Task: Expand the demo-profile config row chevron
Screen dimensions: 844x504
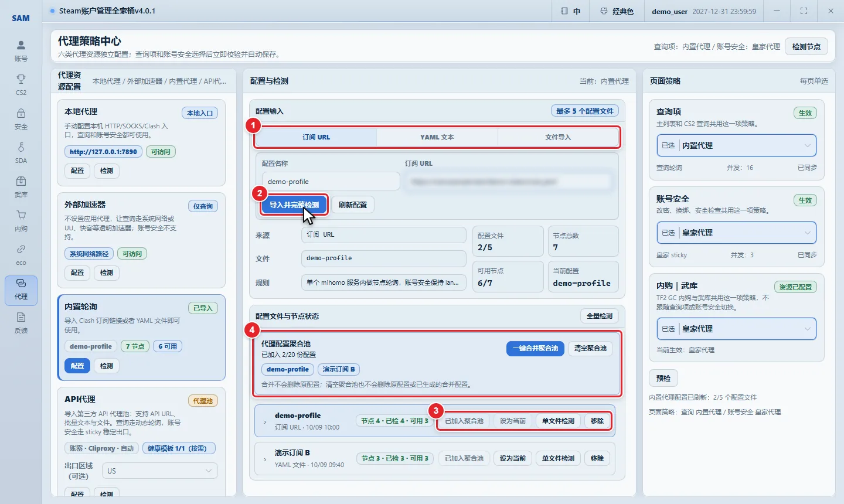Action: pos(265,421)
